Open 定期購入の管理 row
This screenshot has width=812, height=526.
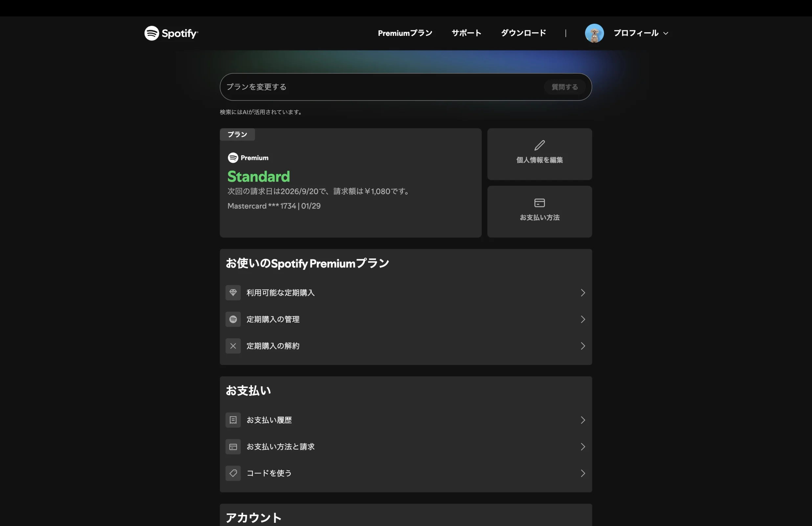(x=406, y=319)
